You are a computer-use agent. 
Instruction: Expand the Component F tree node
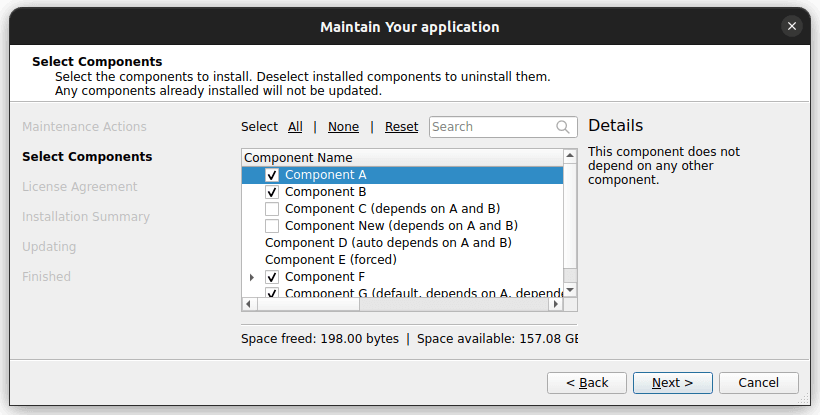coord(252,277)
